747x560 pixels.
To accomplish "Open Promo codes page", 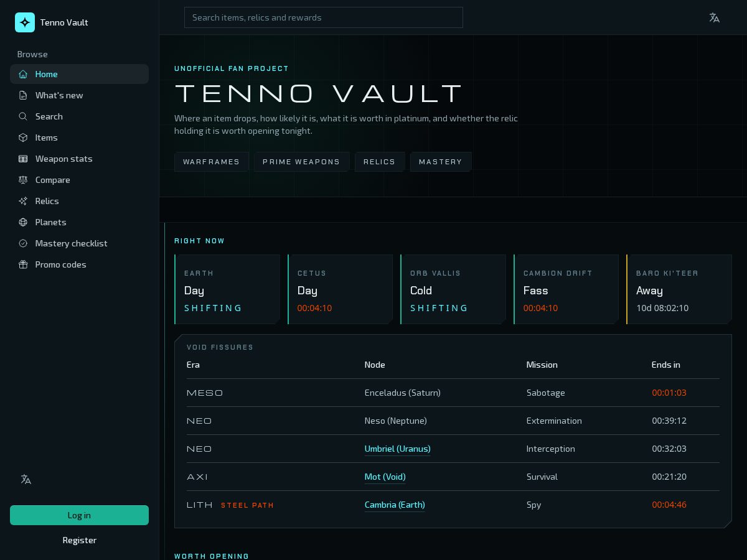I will tap(79, 264).
